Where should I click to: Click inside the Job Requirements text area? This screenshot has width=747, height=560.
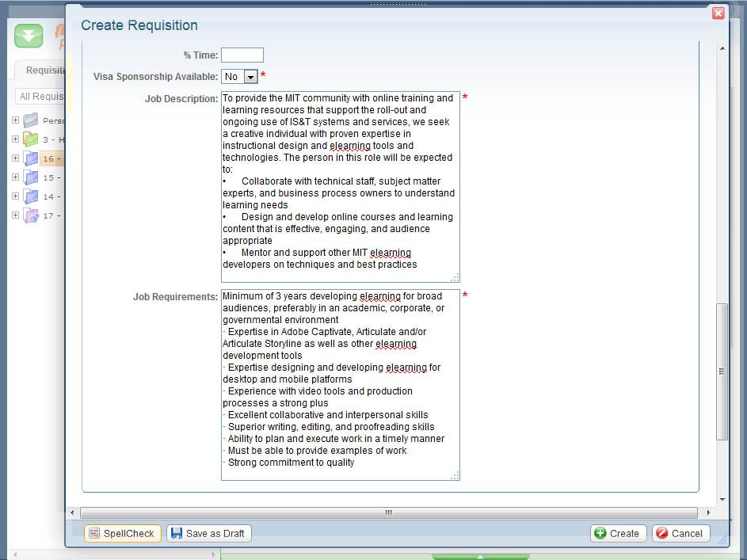(340, 384)
